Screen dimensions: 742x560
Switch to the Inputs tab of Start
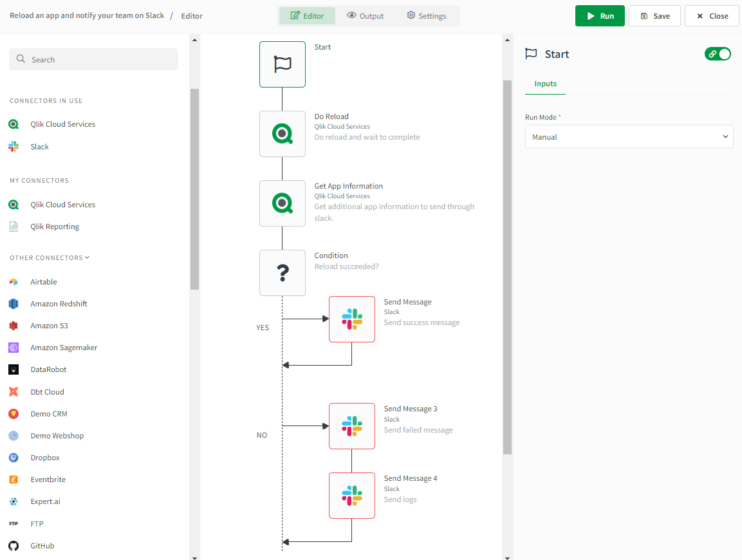click(545, 84)
